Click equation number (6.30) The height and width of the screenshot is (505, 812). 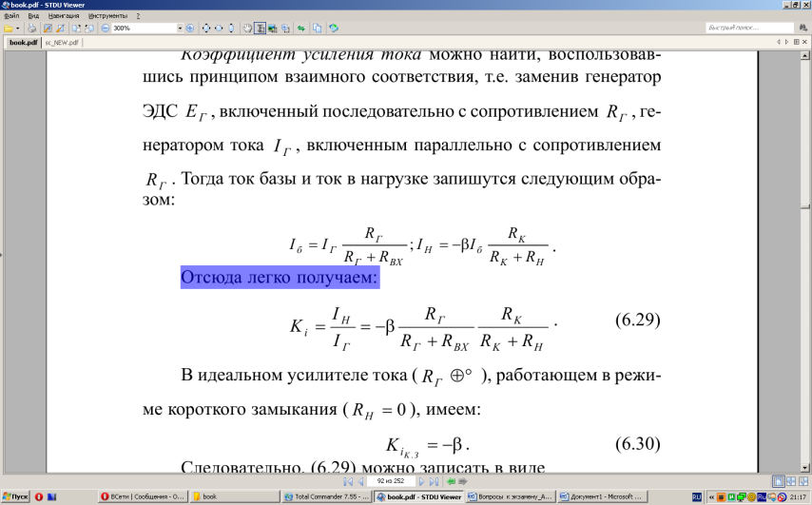point(637,444)
